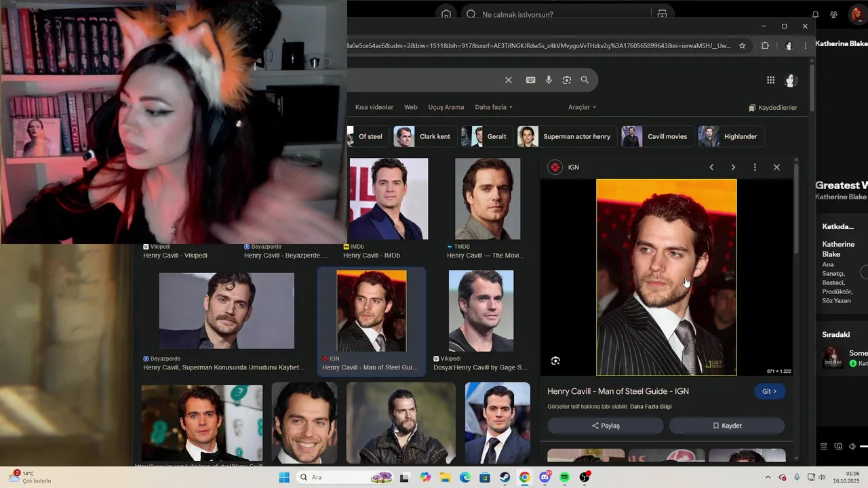Screen dimensions: 868x488
Task: Click the Chrome address bar URL
Action: [539, 45]
